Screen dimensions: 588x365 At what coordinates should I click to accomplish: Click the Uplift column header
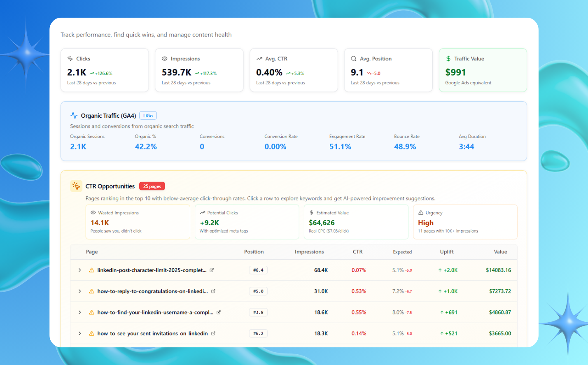(447, 252)
